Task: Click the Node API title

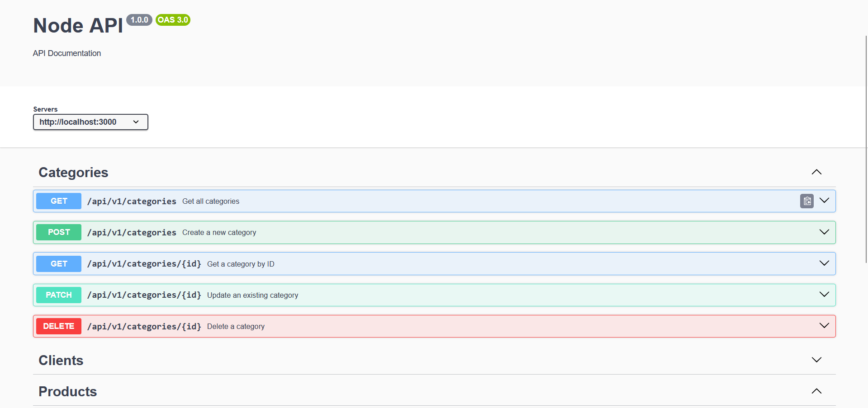Action: [x=78, y=26]
